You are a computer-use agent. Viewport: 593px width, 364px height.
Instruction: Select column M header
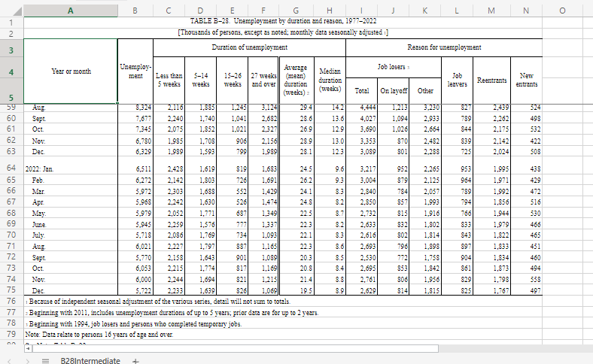491,11
